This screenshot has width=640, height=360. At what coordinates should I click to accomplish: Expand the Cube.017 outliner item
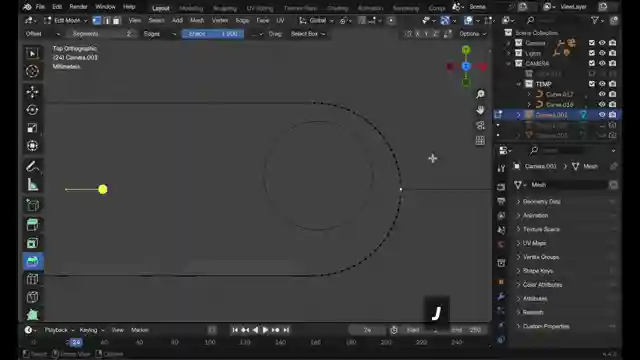click(529, 94)
